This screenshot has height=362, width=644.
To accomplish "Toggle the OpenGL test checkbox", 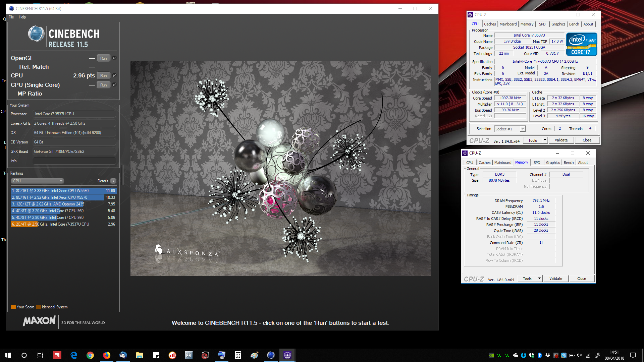I will point(114,58).
